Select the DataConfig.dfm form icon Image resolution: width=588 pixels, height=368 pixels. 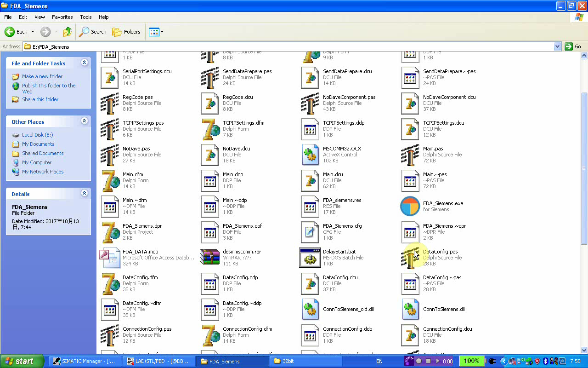tap(110, 283)
